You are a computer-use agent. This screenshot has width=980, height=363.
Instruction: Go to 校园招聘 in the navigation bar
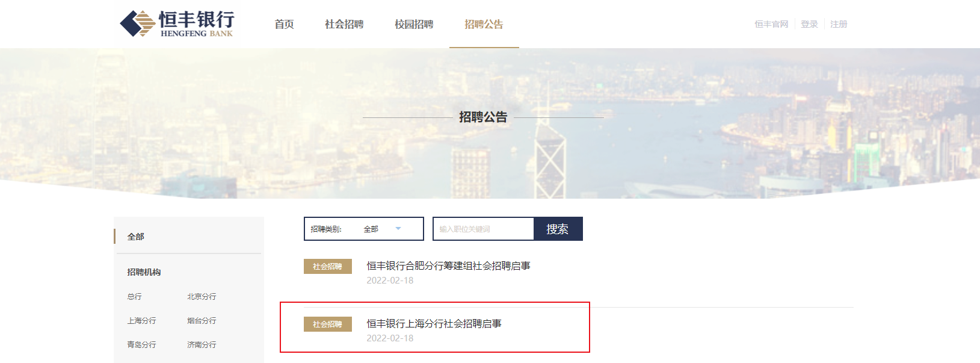tap(414, 24)
